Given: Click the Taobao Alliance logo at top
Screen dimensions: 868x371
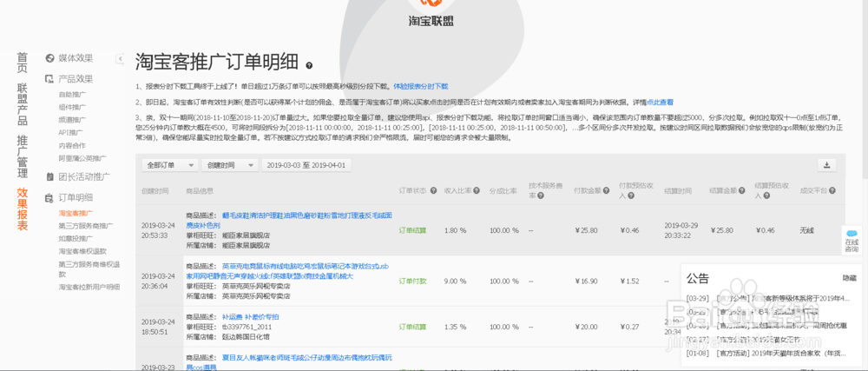Looking at the screenshot, I should (x=431, y=14).
